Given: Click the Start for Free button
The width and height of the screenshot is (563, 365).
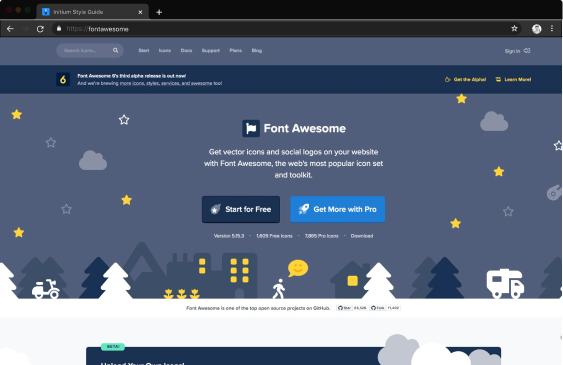Looking at the screenshot, I should pos(241,209).
